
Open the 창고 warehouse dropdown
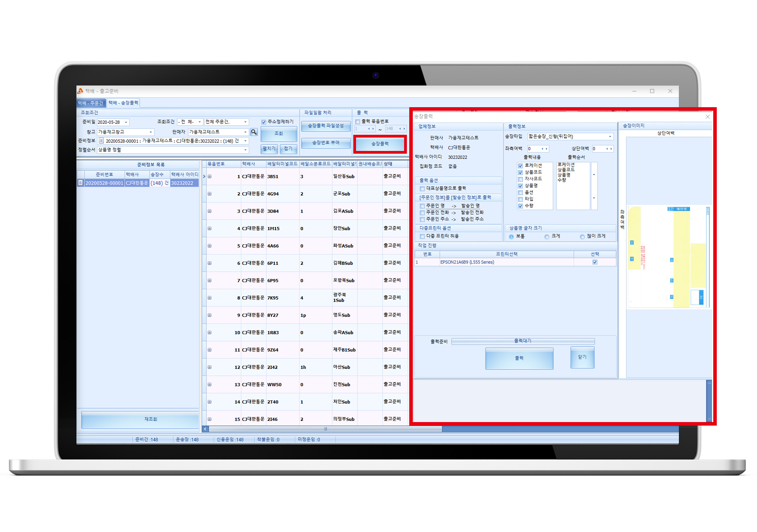point(151,132)
